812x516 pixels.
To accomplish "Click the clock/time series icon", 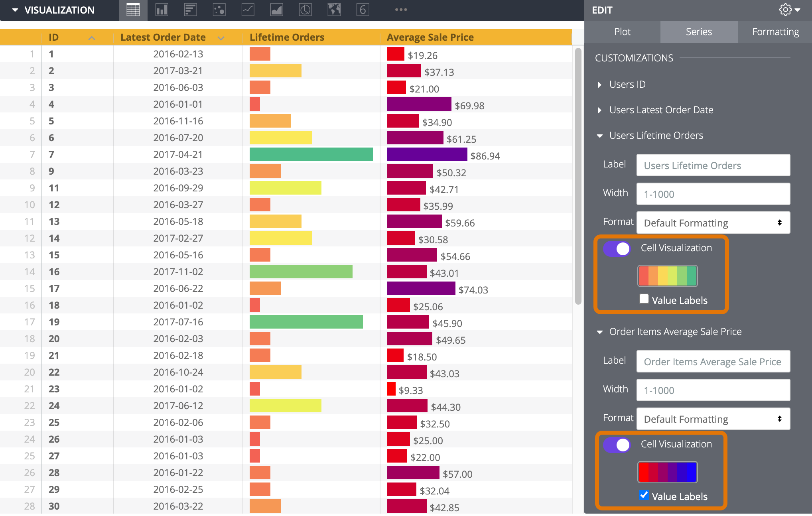I will (x=301, y=10).
